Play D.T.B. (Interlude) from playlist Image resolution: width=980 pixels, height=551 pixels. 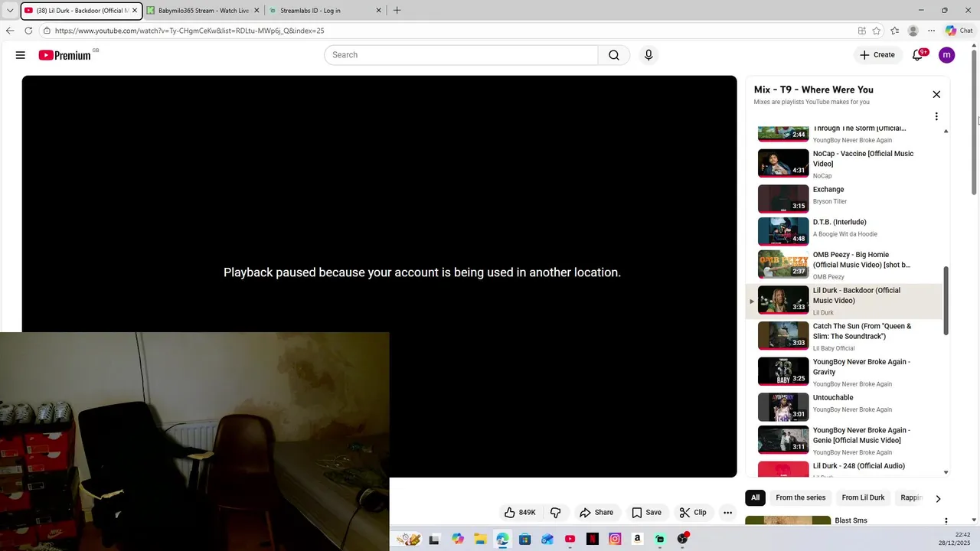point(844,231)
